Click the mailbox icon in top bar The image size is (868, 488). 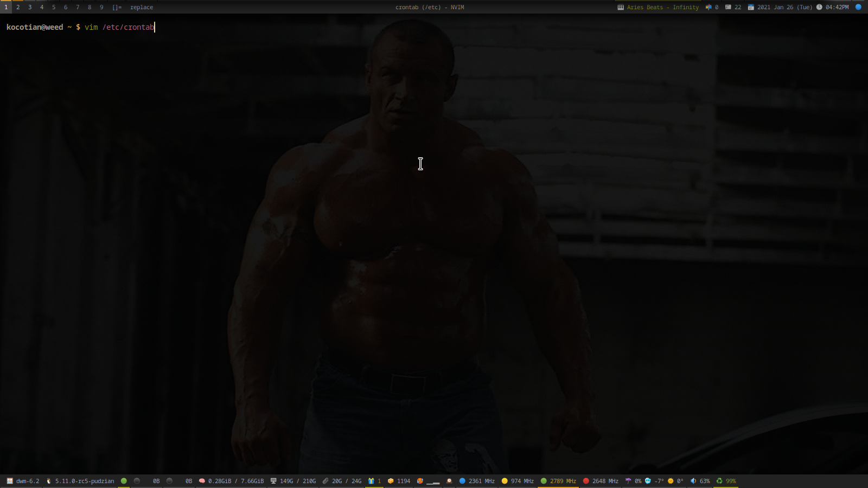coord(709,7)
